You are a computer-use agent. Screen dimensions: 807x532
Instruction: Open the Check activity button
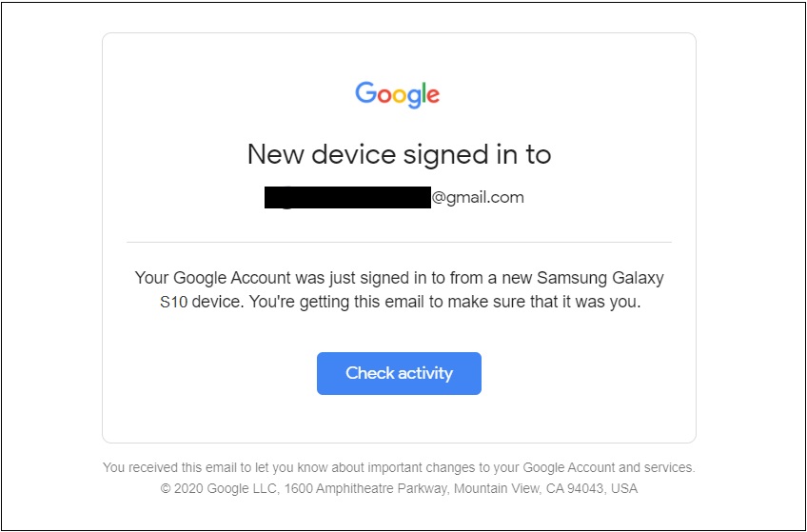tap(399, 373)
